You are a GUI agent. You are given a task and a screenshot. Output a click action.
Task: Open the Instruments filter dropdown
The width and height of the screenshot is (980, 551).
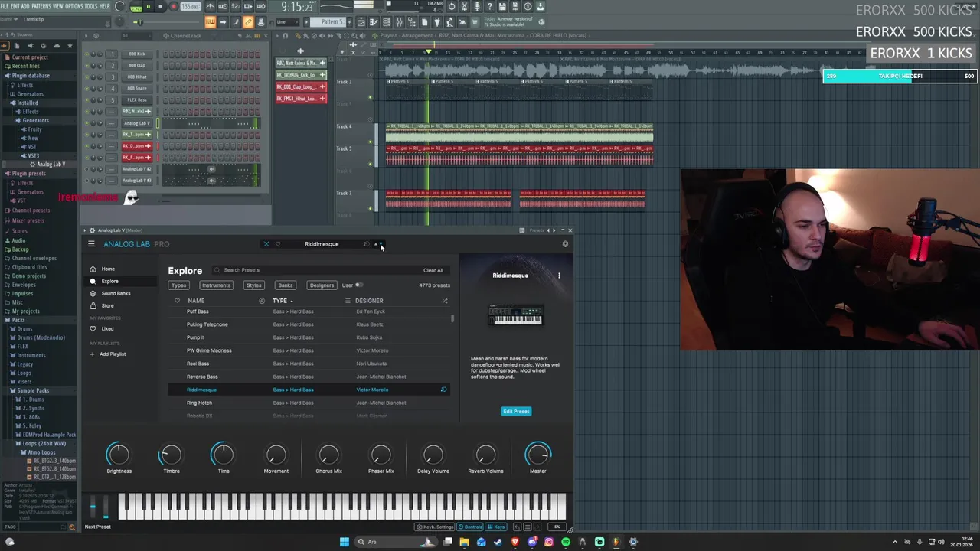coord(216,285)
